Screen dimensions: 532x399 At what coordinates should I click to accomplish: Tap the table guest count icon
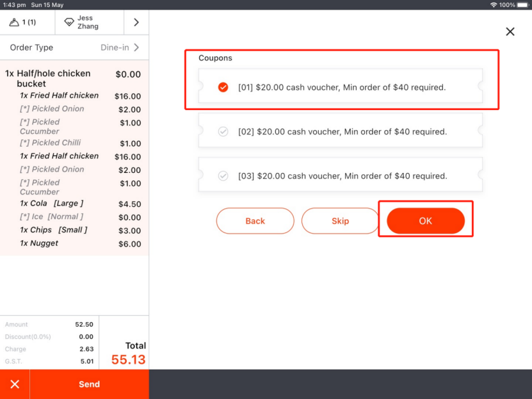[15, 22]
